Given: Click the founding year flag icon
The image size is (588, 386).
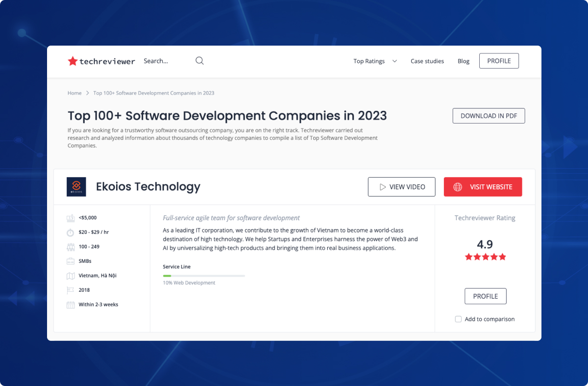Looking at the screenshot, I should pos(70,290).
